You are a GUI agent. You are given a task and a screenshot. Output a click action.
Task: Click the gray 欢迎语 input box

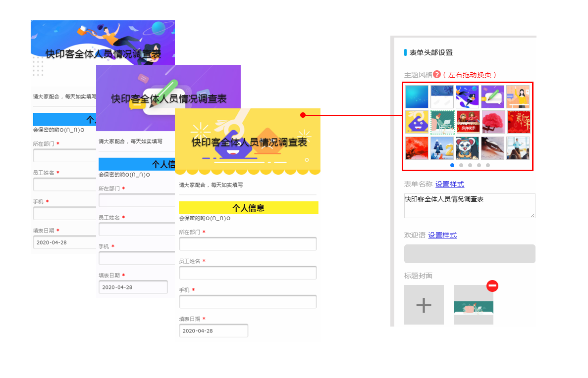coord(469,254)
